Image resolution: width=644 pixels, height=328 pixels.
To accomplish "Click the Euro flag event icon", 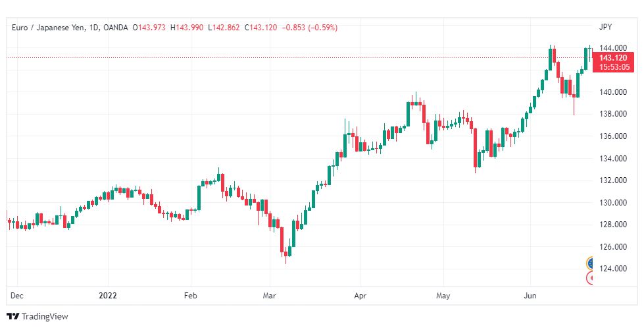I will tap(590, 263).
